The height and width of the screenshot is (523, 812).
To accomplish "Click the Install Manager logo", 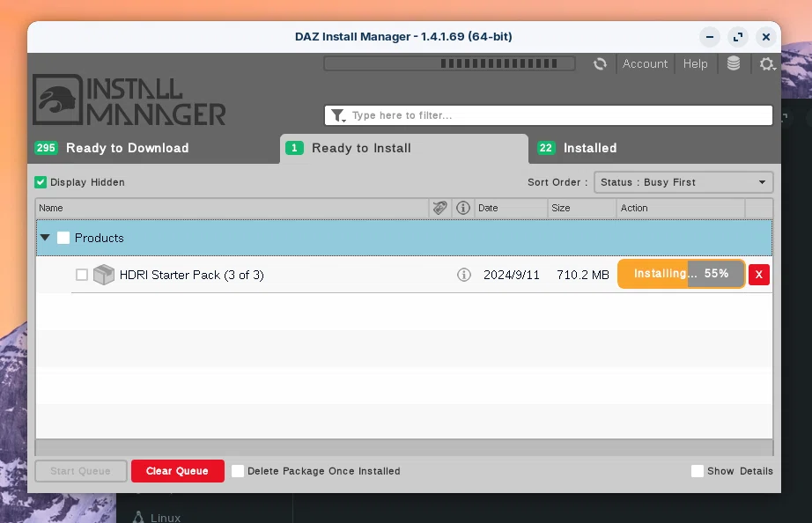I will tap(129, 100).
